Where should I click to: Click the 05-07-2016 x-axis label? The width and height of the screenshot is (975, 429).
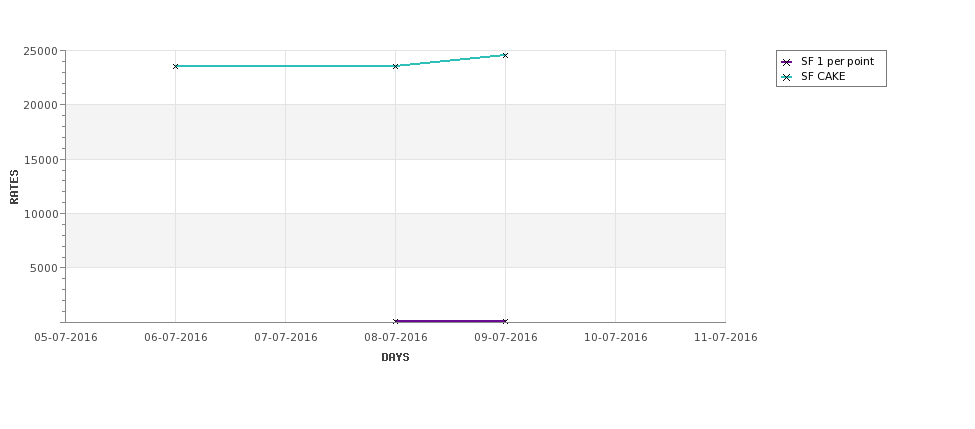66,338
